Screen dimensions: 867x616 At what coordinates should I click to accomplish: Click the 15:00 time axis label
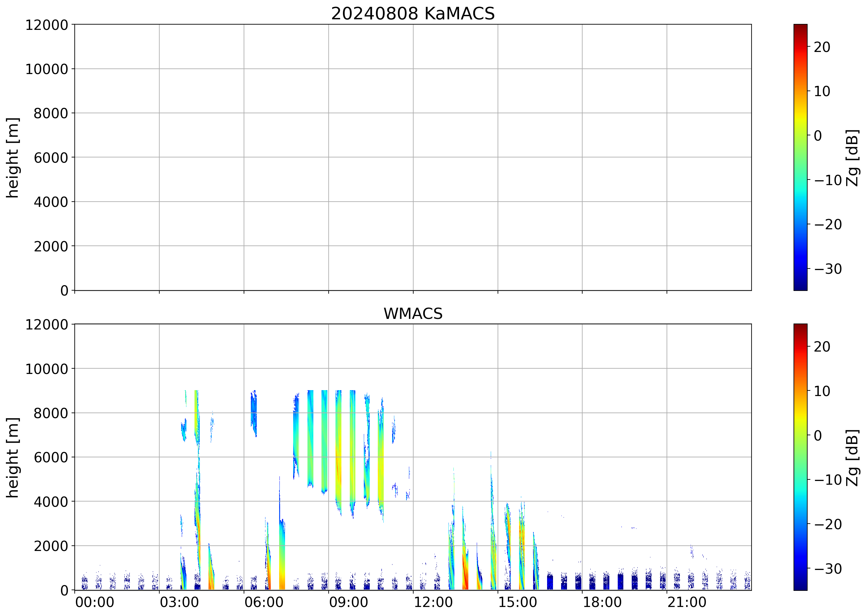tap(518, 602)
